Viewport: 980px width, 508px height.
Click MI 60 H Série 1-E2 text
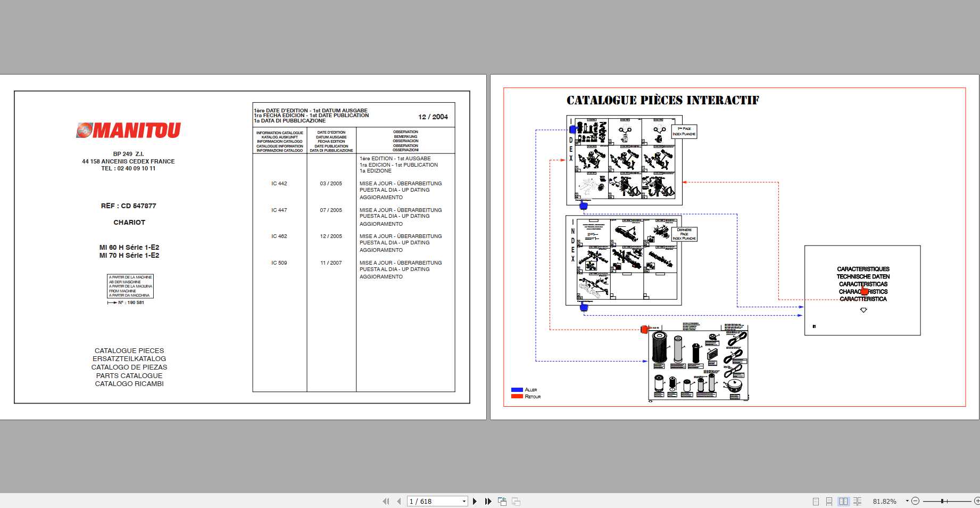point(129,248)
